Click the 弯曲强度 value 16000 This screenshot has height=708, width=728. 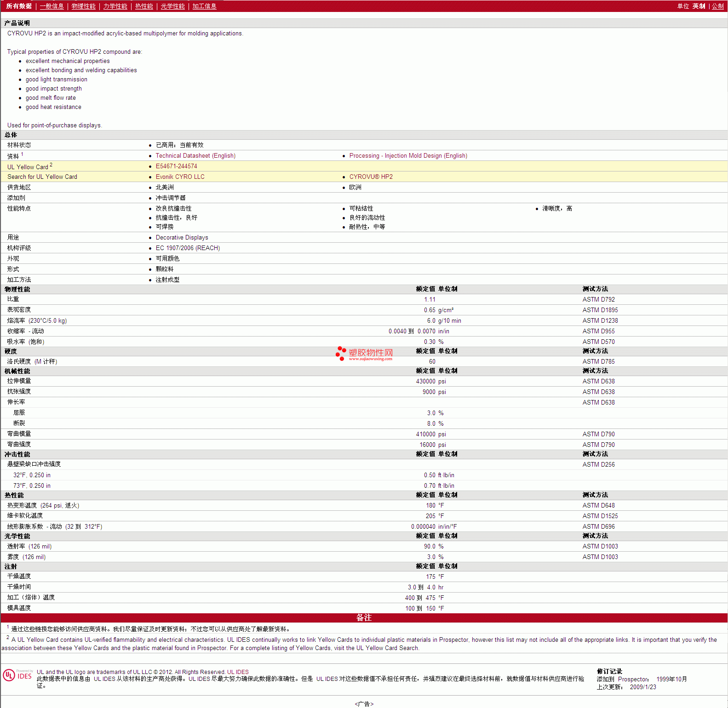427,445
